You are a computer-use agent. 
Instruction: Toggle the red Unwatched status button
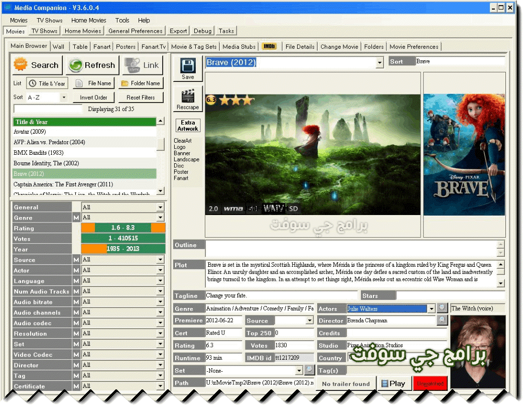430,383
